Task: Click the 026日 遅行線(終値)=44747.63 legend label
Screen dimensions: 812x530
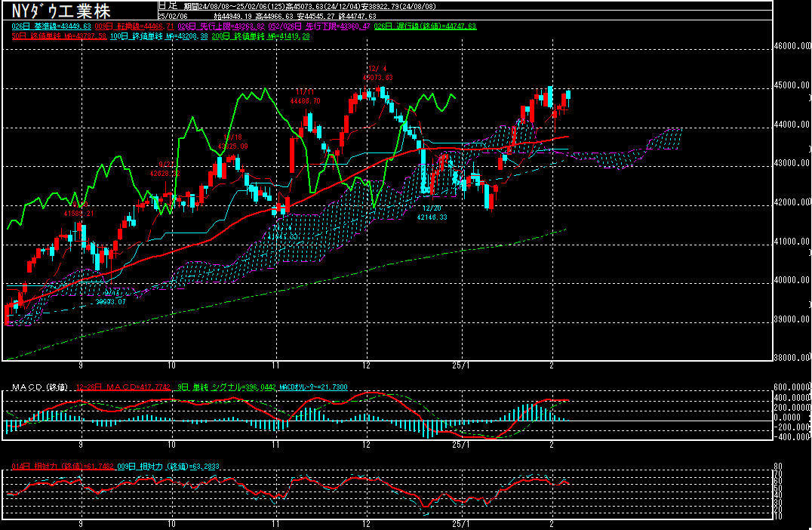Action: [x=425, y=26]
